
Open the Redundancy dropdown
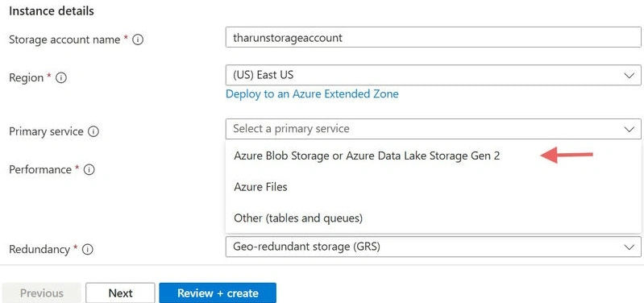click(x=434, y=247)
